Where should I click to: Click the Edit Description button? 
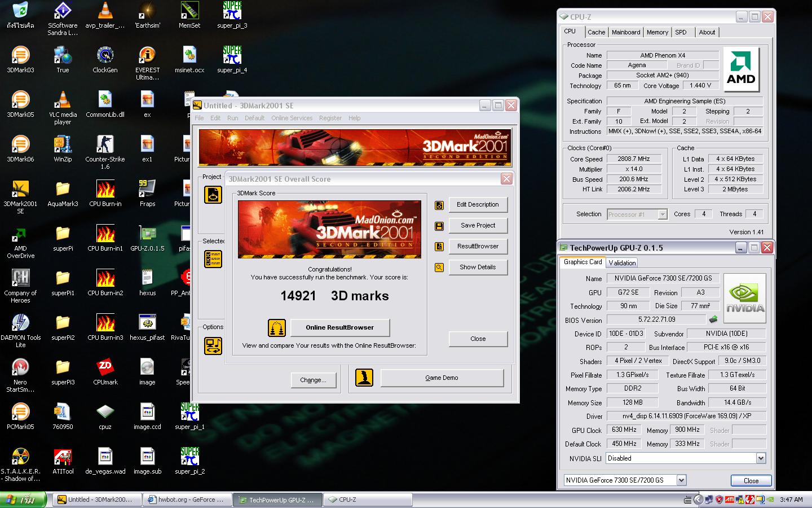tap(478, 204)
